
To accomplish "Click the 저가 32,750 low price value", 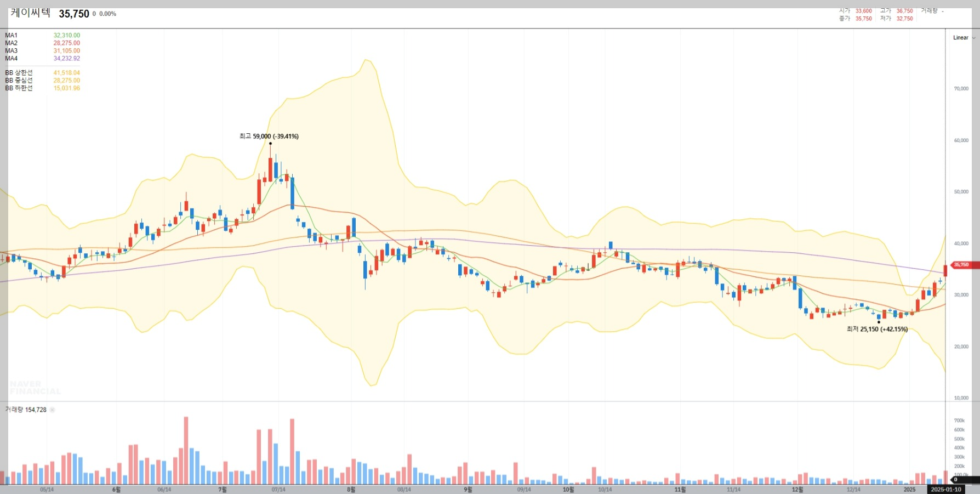I will (905, 19).
